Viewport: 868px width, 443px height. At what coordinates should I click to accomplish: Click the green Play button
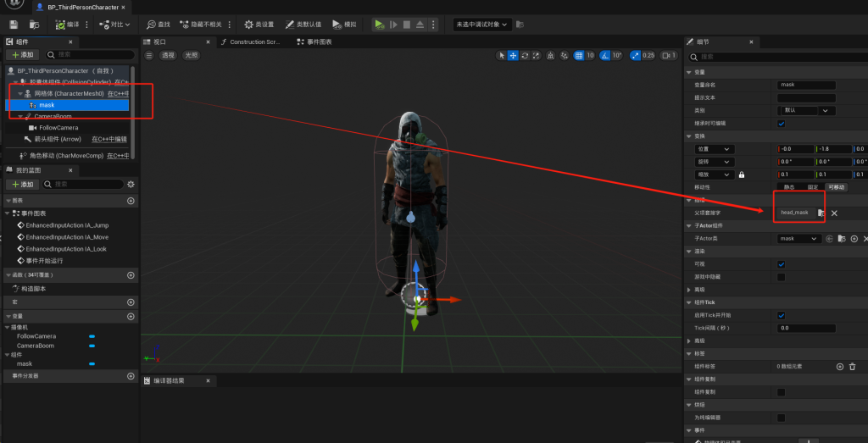coord(379,25)
